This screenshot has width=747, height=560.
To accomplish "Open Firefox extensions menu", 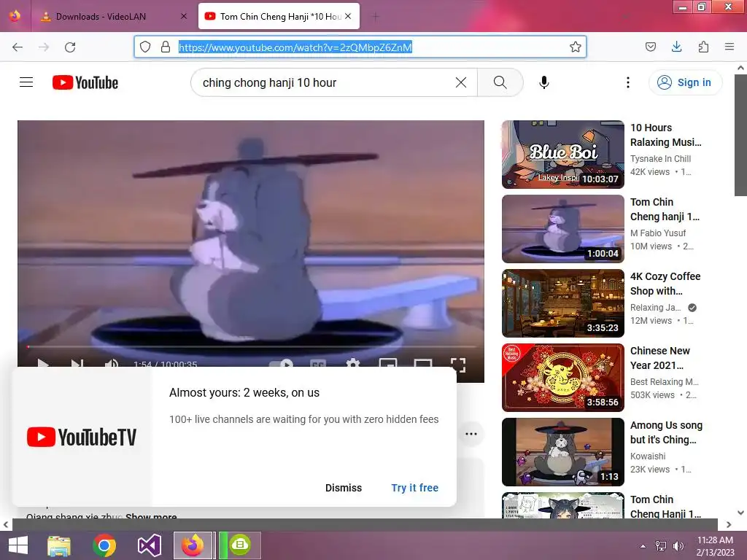I will tap(703, 47).
